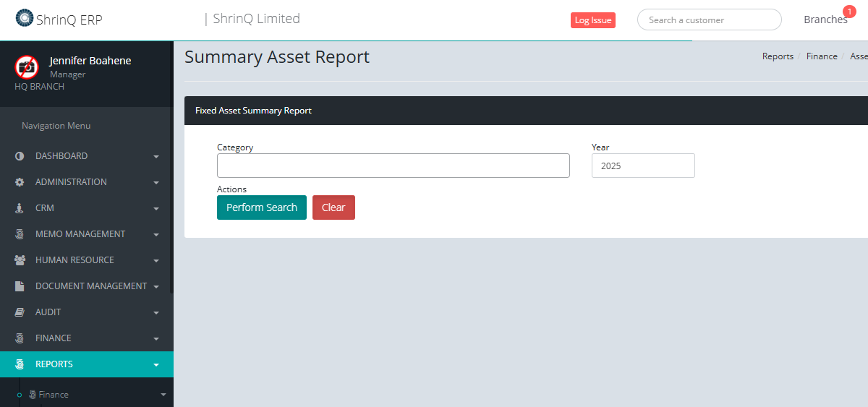This screenshot has height=407, width=868.
Task: Open the Branches menu
Action: point(825,20)
